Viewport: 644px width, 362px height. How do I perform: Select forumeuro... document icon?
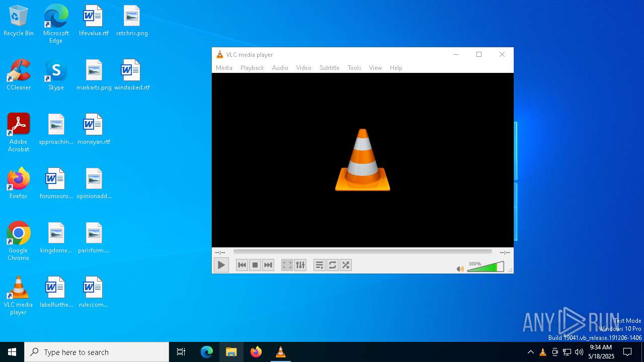click(x=56, y=184)
